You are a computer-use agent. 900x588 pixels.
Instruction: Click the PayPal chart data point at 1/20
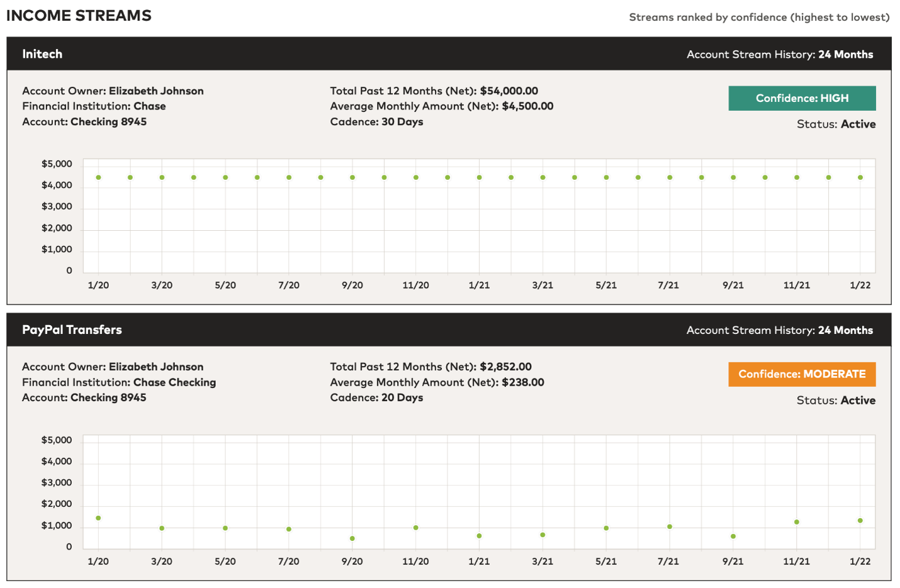98,518
